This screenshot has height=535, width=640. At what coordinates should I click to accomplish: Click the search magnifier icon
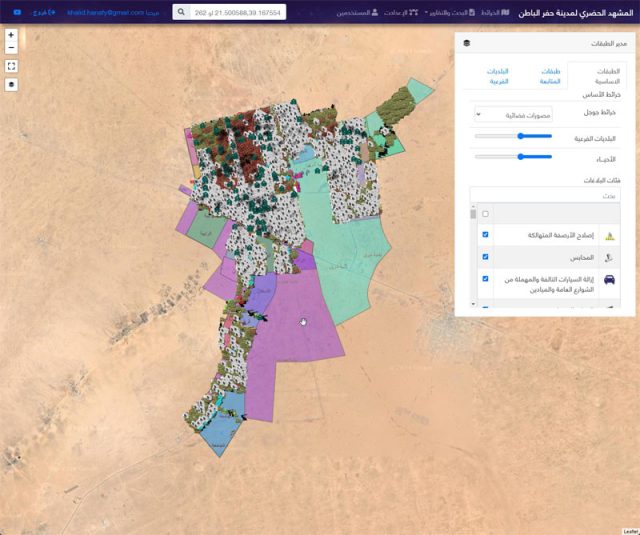pyautogui.click(x=180, y=12)
